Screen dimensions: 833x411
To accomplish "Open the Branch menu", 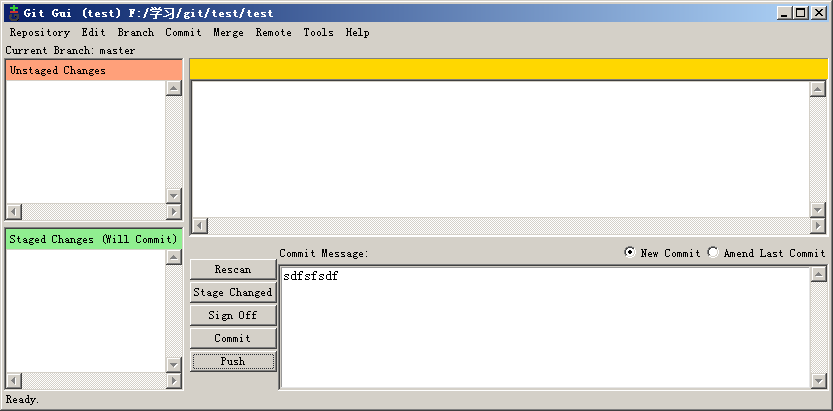I will 135,32.
